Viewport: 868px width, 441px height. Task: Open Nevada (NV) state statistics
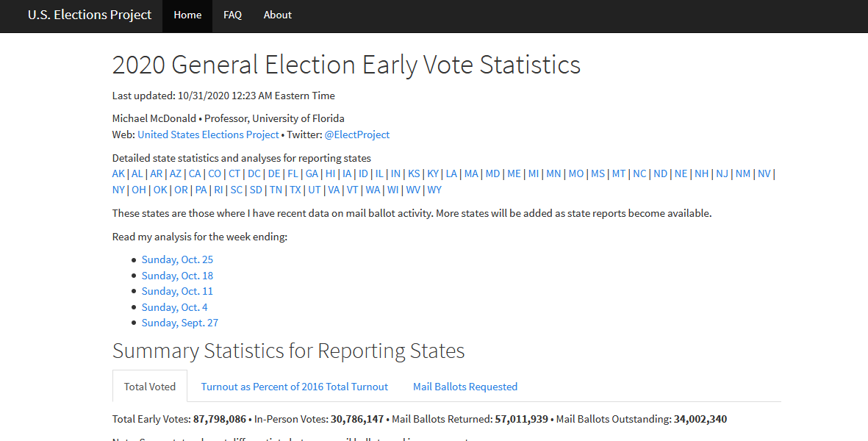pos(764,173)
